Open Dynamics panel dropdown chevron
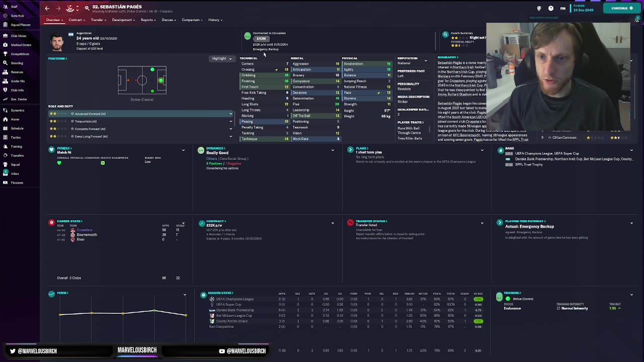The height and width of the screenshot is (362, 644). point(333,150)
